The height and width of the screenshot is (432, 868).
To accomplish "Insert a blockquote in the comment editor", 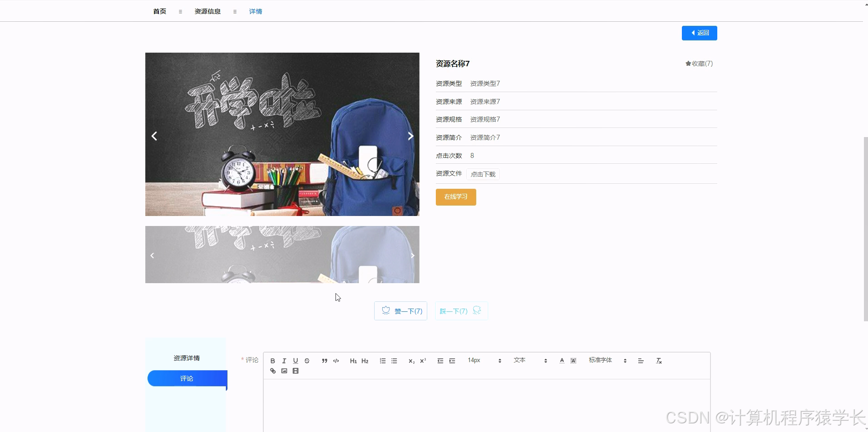I will pos(324,360).
